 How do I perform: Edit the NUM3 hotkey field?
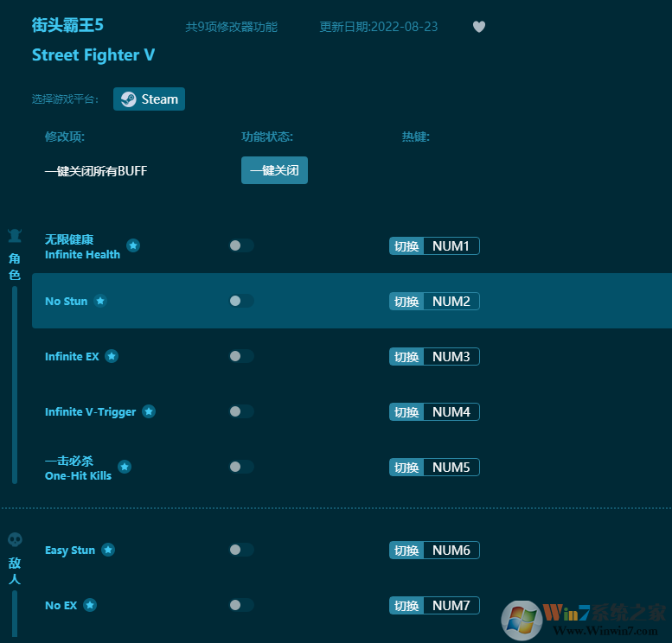(451, 356)
